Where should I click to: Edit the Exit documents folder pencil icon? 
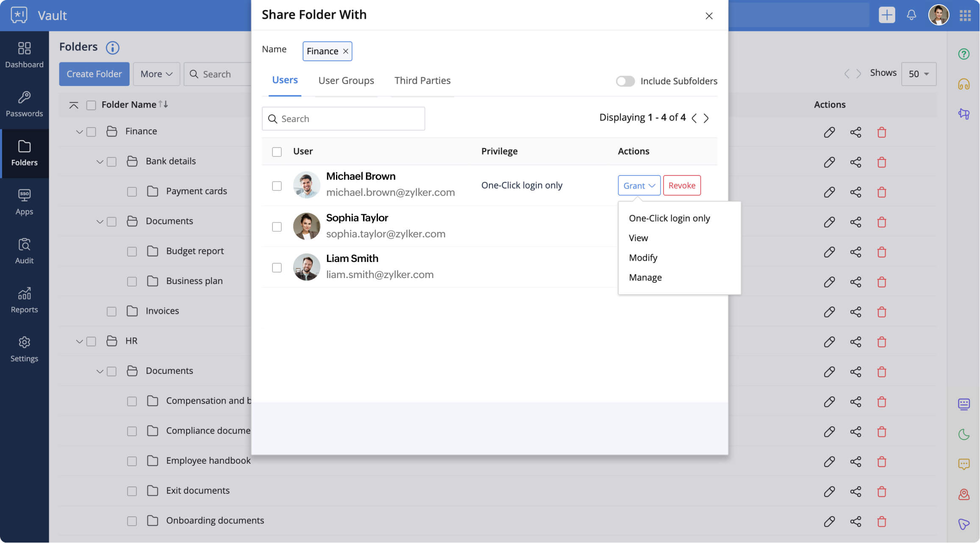coord(829,491)
